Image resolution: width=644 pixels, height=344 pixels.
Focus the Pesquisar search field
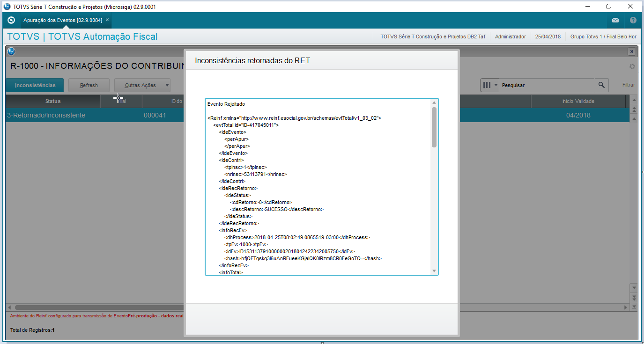[x=548, y=85]
